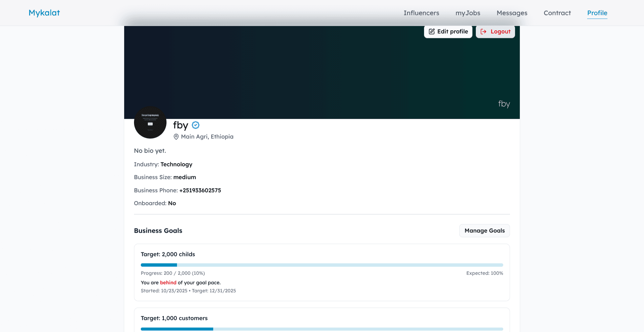644x332 pixels.
Task: Click the Main Agri, Ethiopia location text
Action: [207, 137]
